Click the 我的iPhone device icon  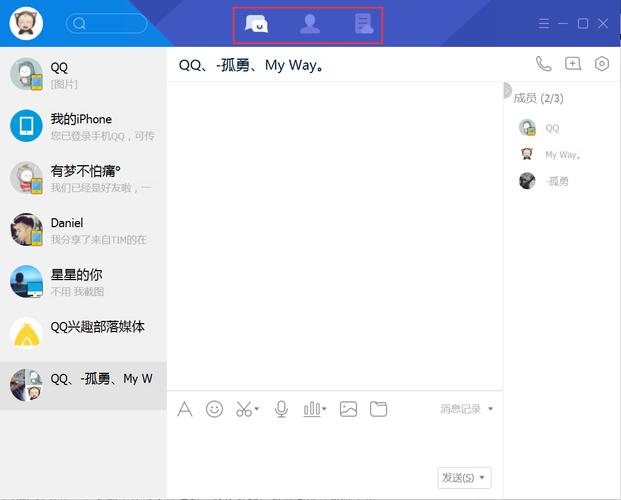[x=26, y=126]
